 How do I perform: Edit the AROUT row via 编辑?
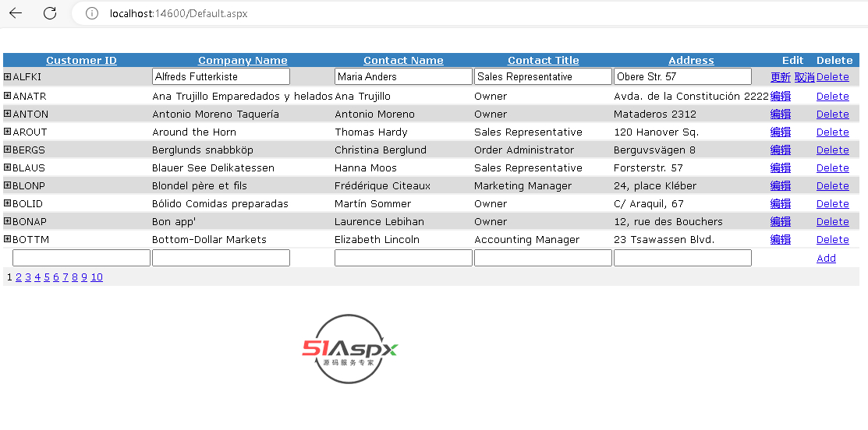tap(781, 132)
